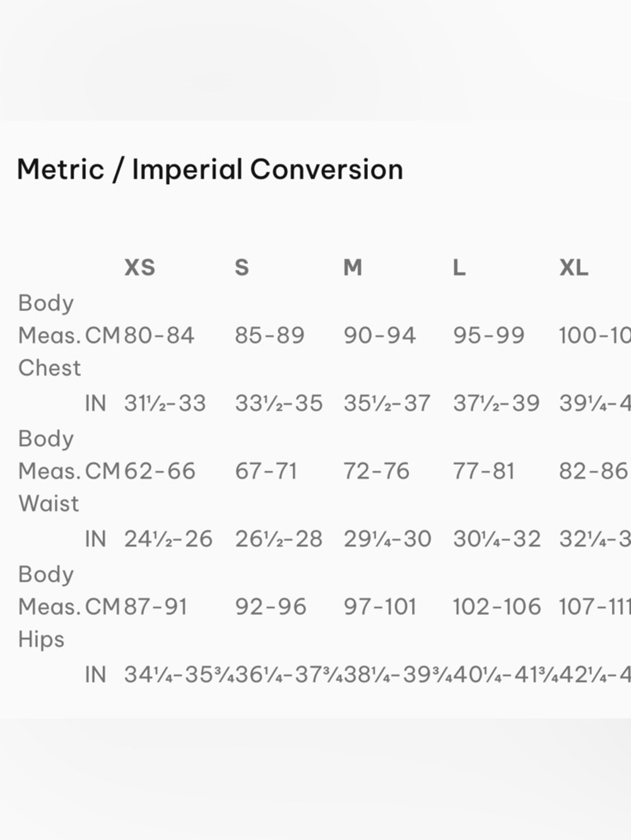Click chest inches 37½-39 for L
631x840 pixels.
496,403
